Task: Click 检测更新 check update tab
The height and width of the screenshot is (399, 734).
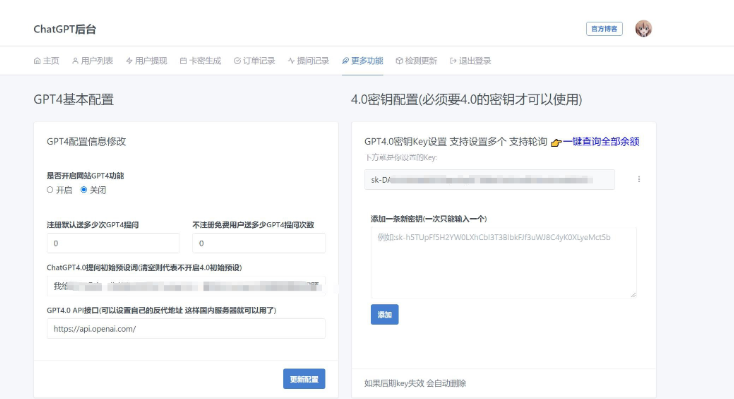Action: click(416, 61)
